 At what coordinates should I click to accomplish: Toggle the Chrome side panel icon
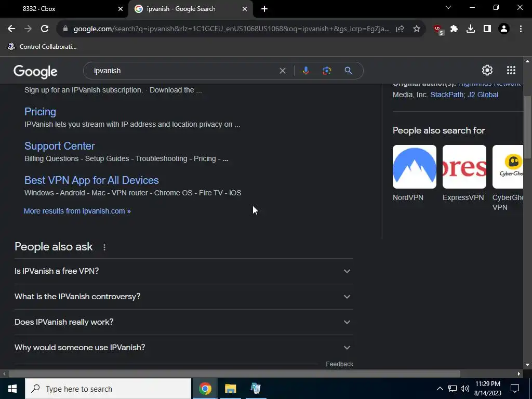pyautogui.click(x=487, y=29)
